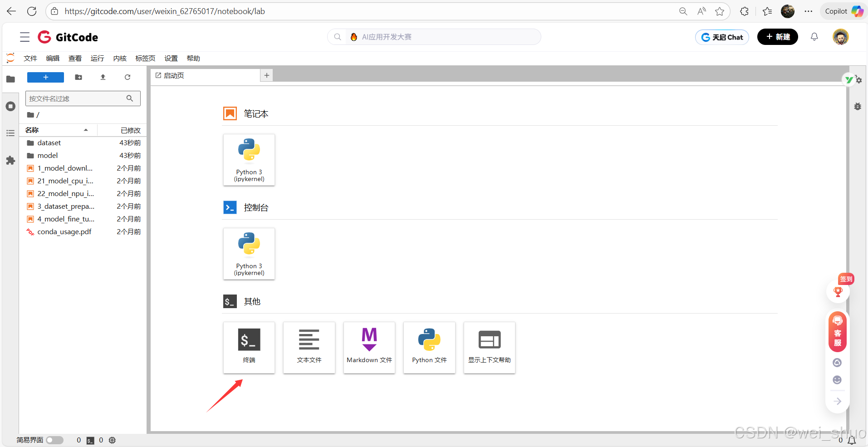The image size is (868, 447).
Task: Select 22_model_npu_i... notebook file
Action: coord(83,194)
